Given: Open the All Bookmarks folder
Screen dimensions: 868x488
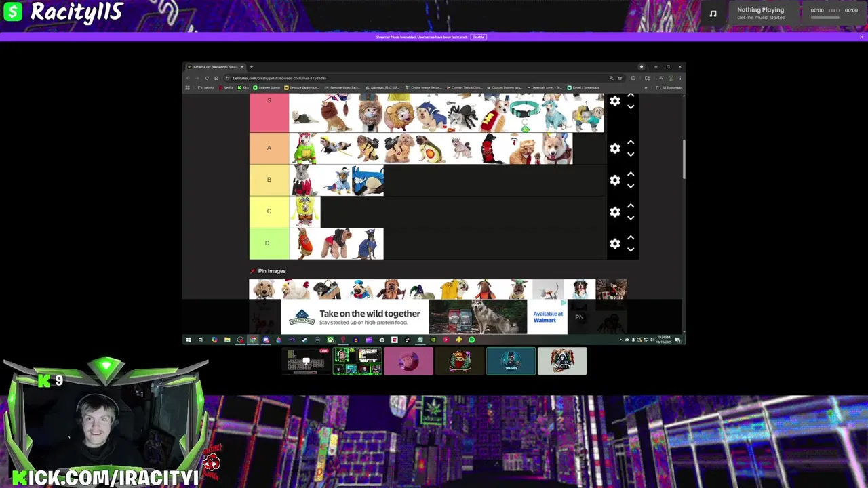Looking at the screenshot, I should coord(669,87).
